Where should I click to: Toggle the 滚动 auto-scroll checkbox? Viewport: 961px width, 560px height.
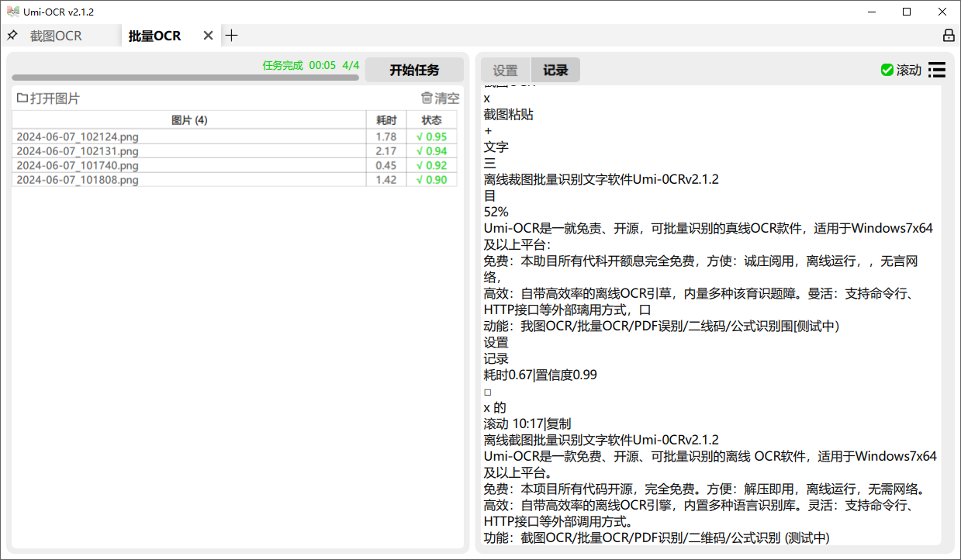901,70
